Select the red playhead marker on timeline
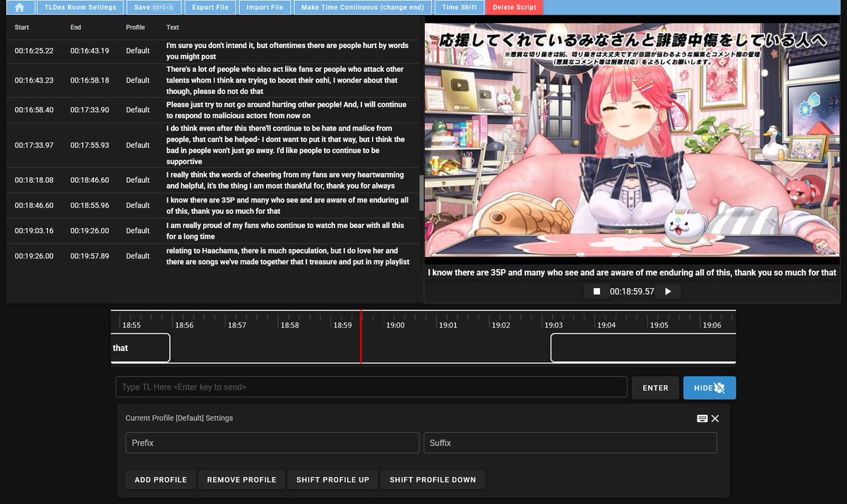This screenshot has height=504, width=847. point(361,337)
